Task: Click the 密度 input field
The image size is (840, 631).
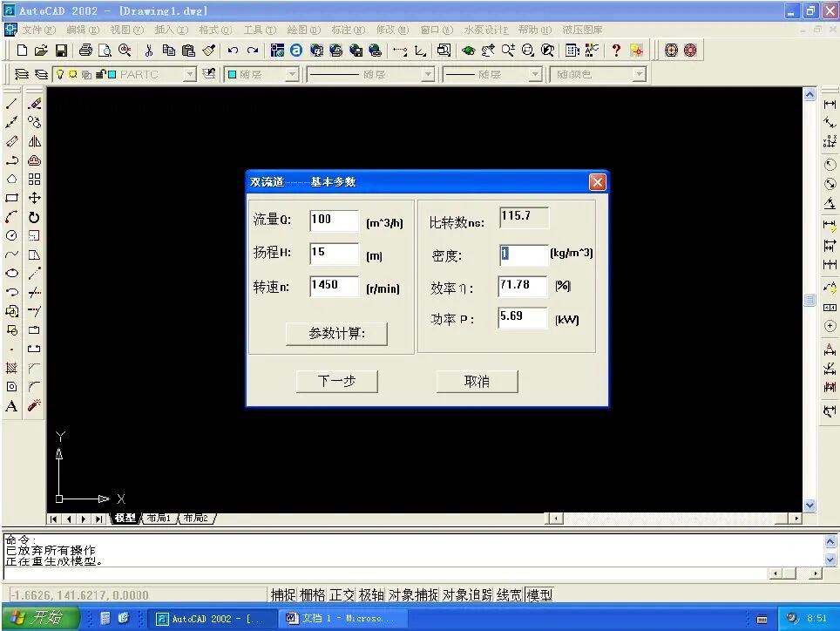Action: pyautogui.click(x=524, y=254)
